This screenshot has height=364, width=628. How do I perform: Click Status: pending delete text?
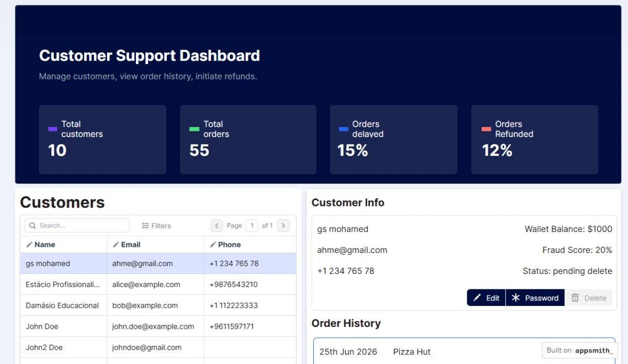point(568,271)
